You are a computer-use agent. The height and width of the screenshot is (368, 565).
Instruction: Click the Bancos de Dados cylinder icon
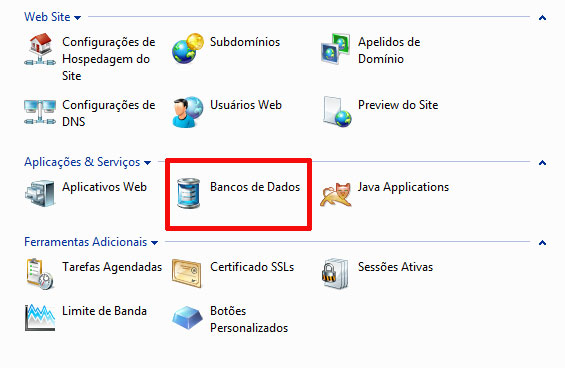pos(188,194)
